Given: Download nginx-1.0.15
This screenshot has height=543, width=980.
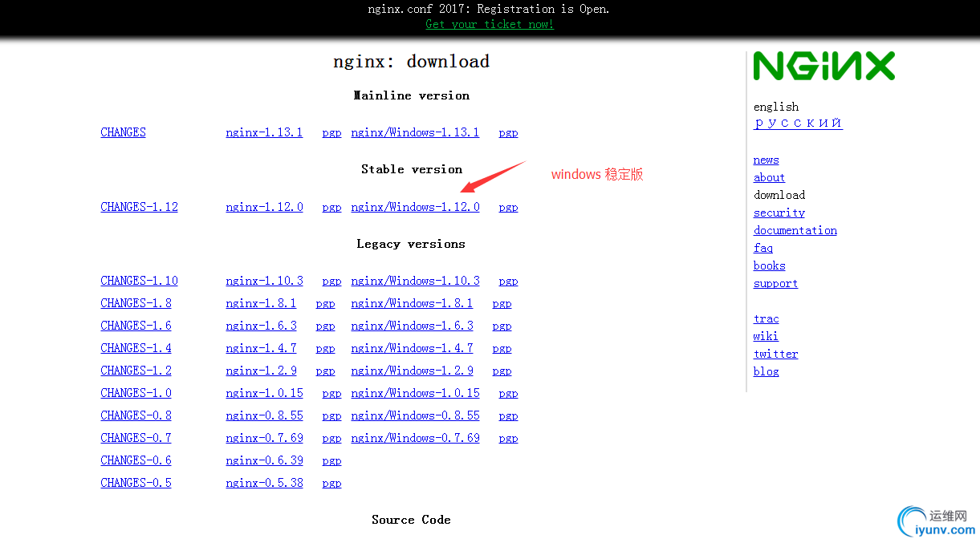Looking at the screenshot, I should [264, 393].
